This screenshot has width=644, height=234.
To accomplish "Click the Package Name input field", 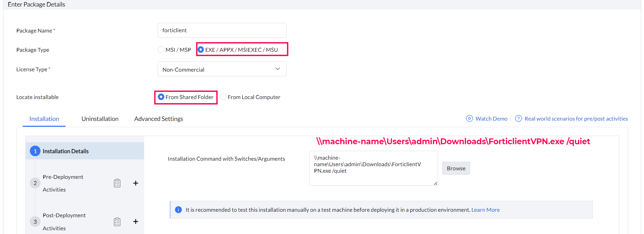I will click(x=222, y=30).
